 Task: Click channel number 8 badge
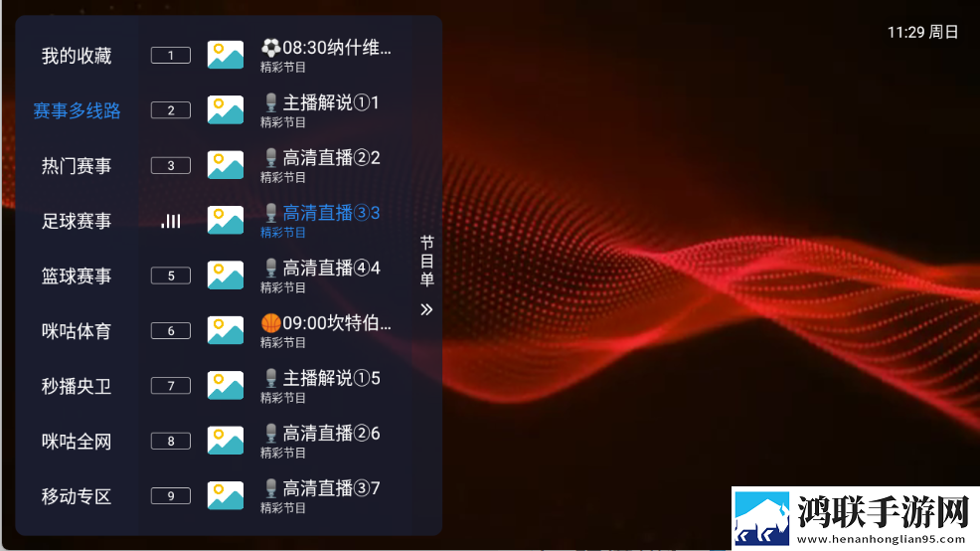click(x=171, y=441)
